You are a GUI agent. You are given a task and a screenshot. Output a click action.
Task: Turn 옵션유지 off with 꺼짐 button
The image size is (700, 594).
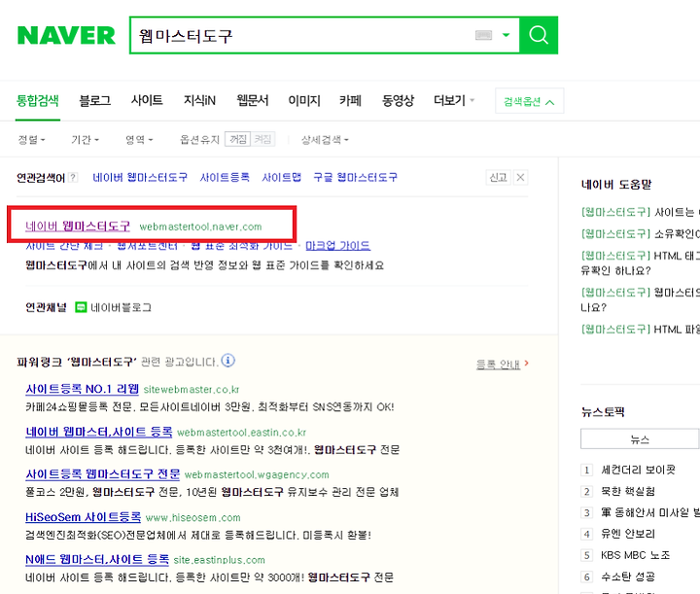click(x=237, y=140)
